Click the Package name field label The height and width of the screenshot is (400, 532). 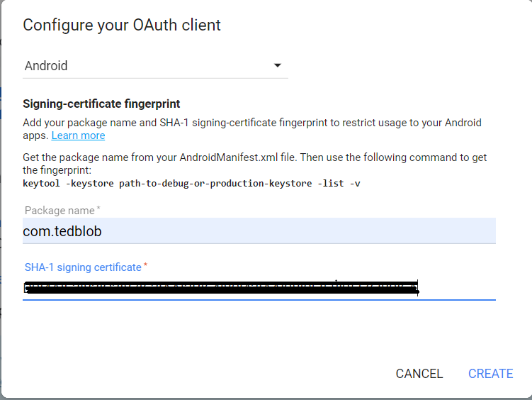[60, 211]
